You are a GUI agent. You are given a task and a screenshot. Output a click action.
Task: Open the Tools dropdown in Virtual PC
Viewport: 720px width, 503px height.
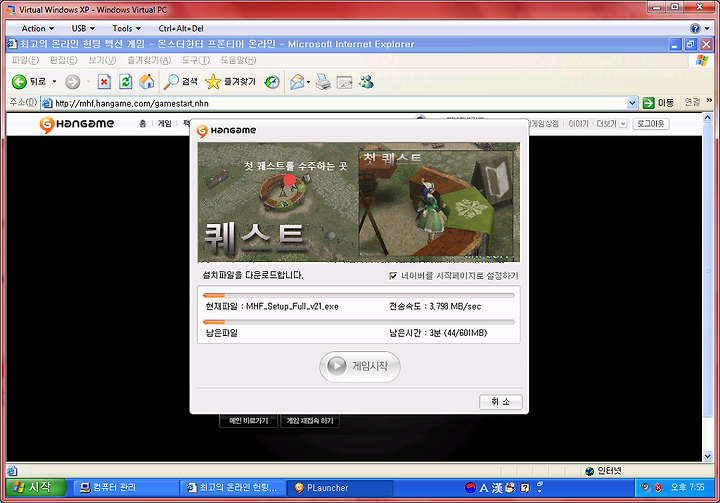tap(127, 28)
